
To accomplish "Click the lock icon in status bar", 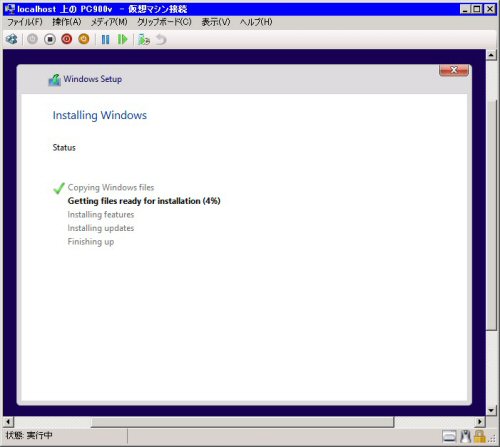I will [479, 436].
